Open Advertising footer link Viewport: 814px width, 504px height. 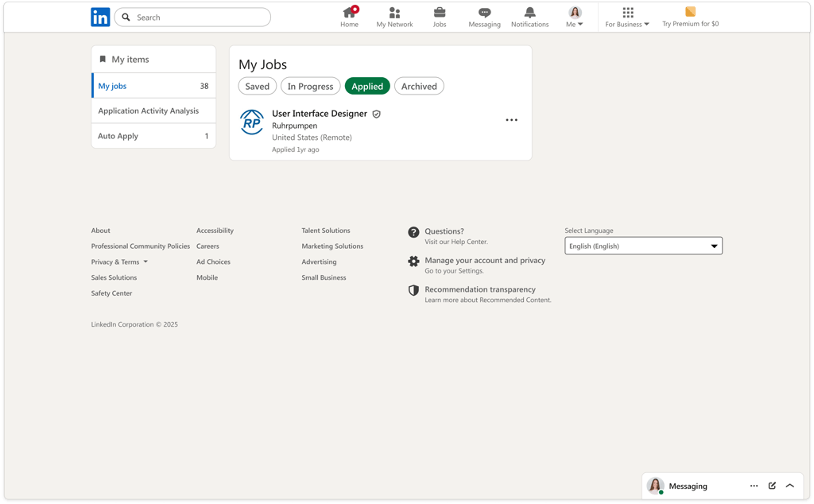click(x=320, y=262)
